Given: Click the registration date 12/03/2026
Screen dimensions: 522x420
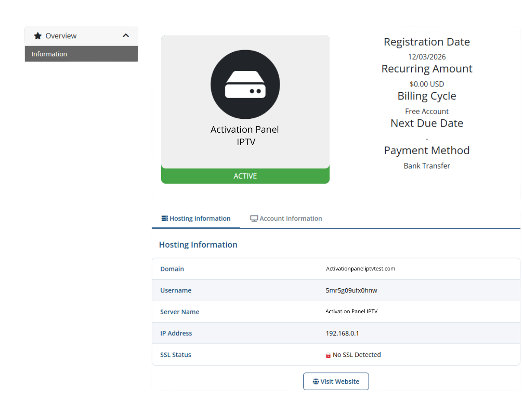Looking at the screenshot, I should [427, 57].
